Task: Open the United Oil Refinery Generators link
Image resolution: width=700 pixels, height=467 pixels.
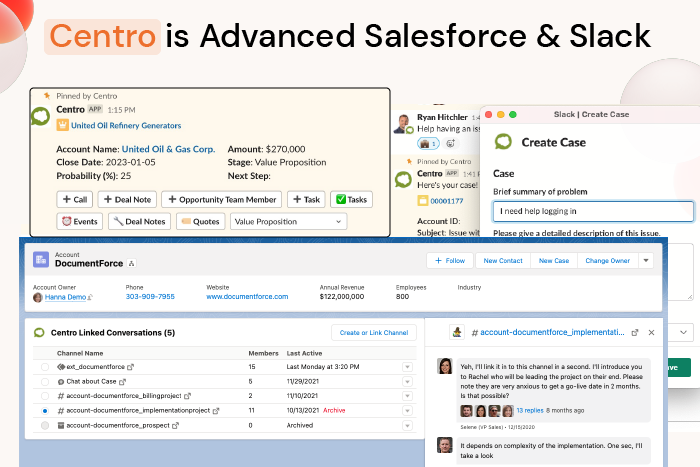Action: 126,125
